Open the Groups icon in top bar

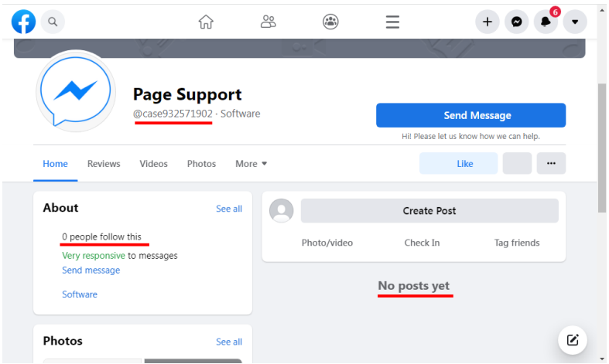(330, 22)
